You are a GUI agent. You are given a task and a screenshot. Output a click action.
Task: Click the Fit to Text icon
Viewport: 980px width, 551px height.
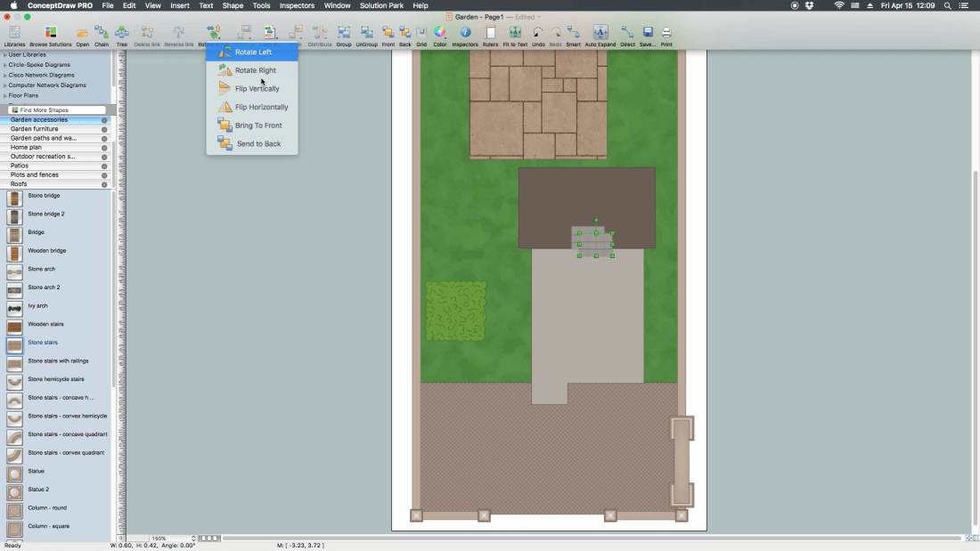[515, 35]
